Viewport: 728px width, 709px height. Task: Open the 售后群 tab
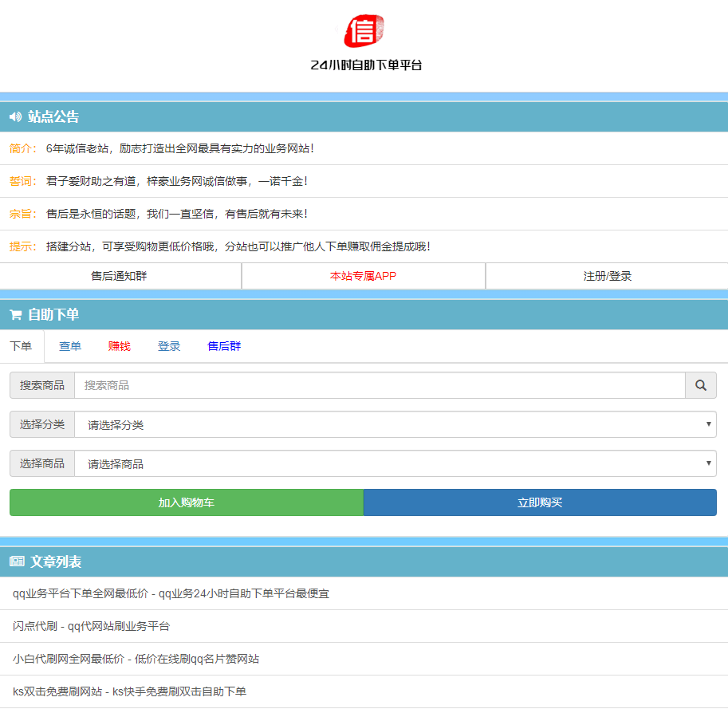pos(222,346)
